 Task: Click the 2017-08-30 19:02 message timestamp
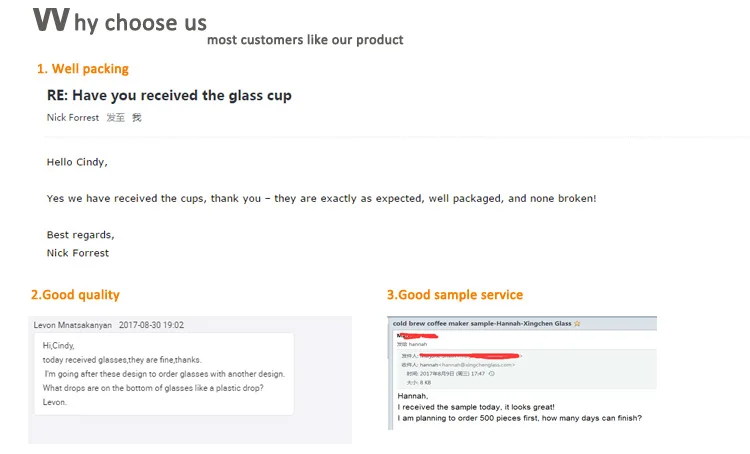click(151, 325)
